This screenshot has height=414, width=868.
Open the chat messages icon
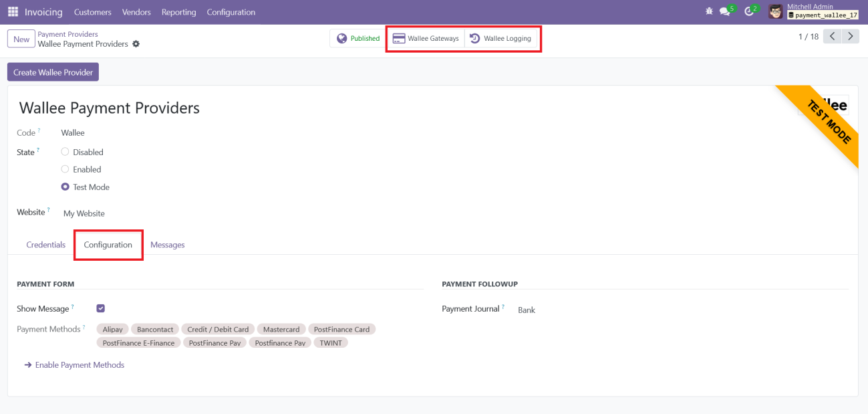pyautogui.click(x=725, y=12)
